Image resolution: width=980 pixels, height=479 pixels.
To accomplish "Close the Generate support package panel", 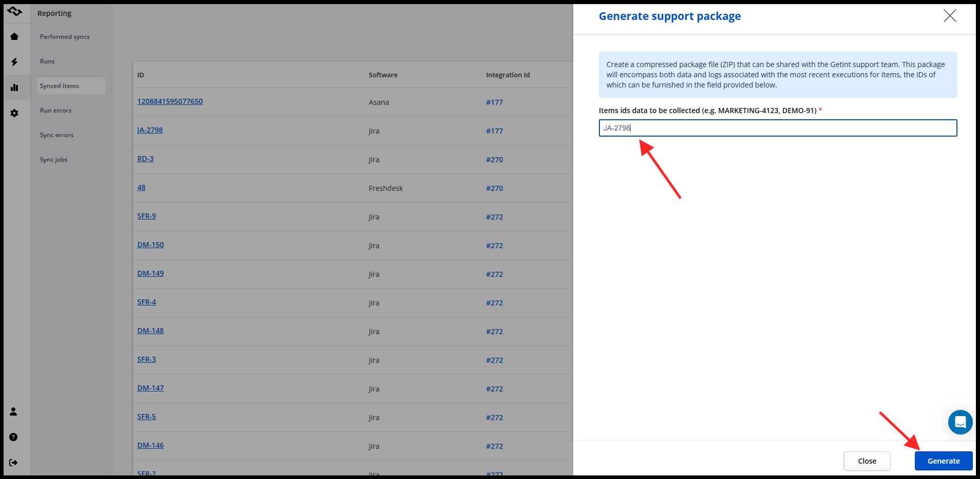I will [950, 16].
